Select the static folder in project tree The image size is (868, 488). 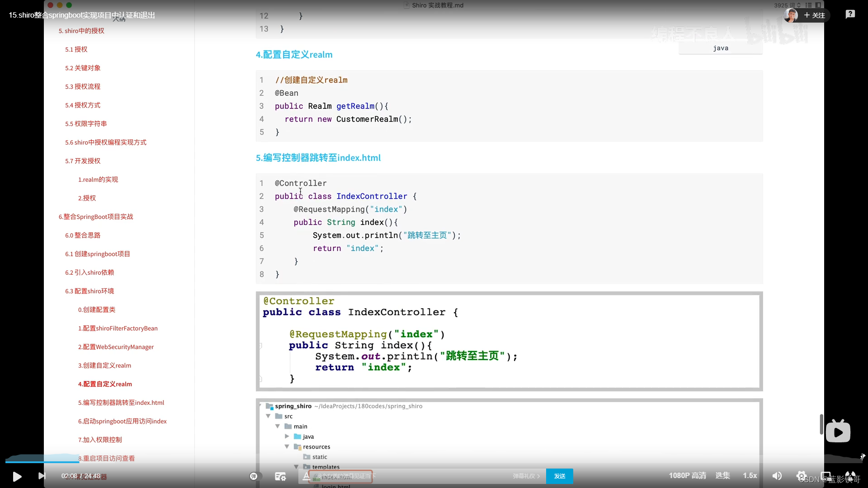pos(315,457)
